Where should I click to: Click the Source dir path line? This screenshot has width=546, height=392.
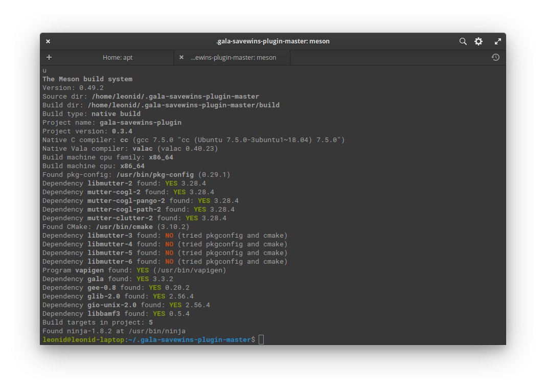151,97
